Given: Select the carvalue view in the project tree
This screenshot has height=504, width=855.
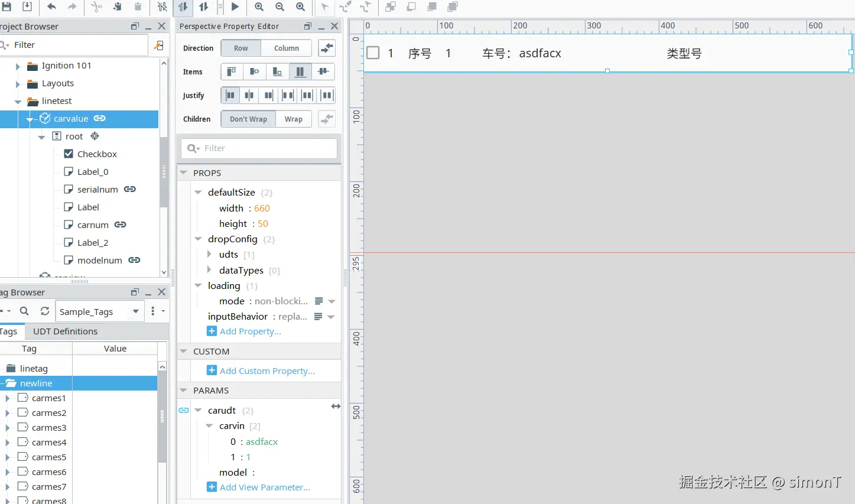Looking at the screenshot, I should (71, 119).
